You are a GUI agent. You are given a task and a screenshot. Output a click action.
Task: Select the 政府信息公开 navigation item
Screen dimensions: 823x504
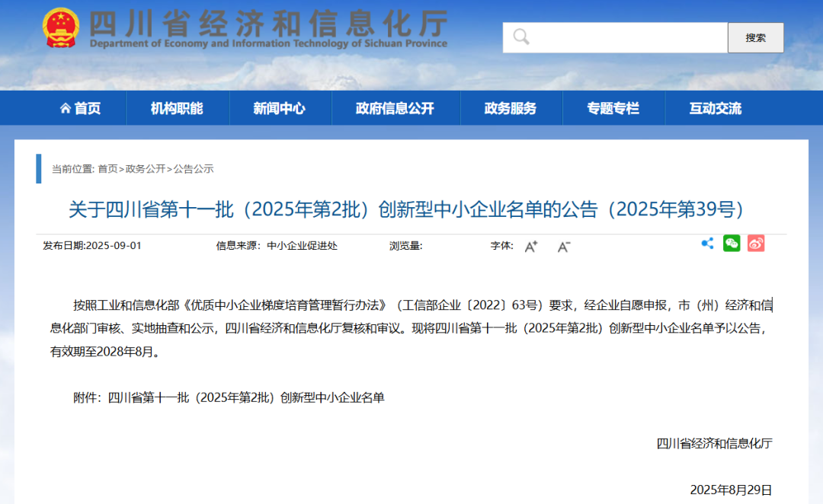tap(395, 108)
